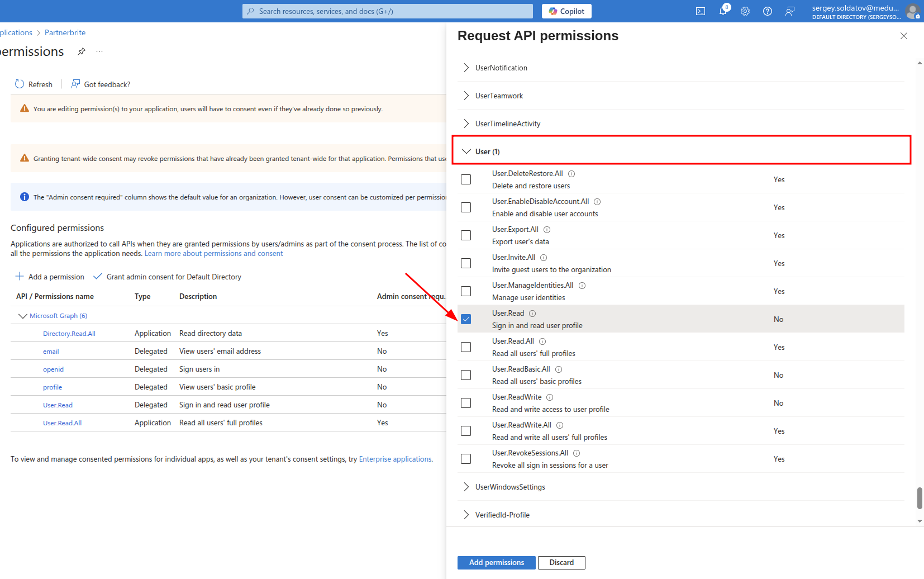Open the feedback icon in top bar
The height and width of the screenshot is (579, 924).
[790, 11]
